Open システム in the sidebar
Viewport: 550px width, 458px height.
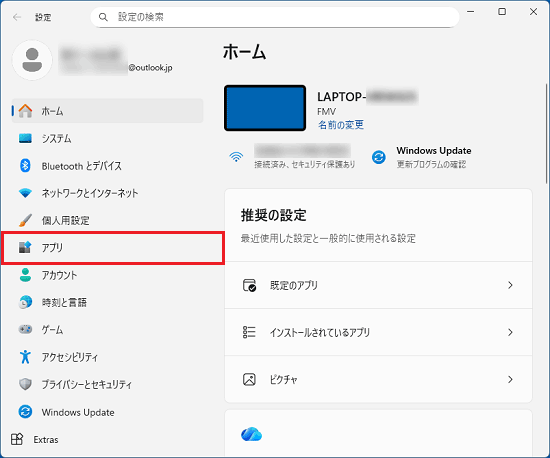point(107,139)
